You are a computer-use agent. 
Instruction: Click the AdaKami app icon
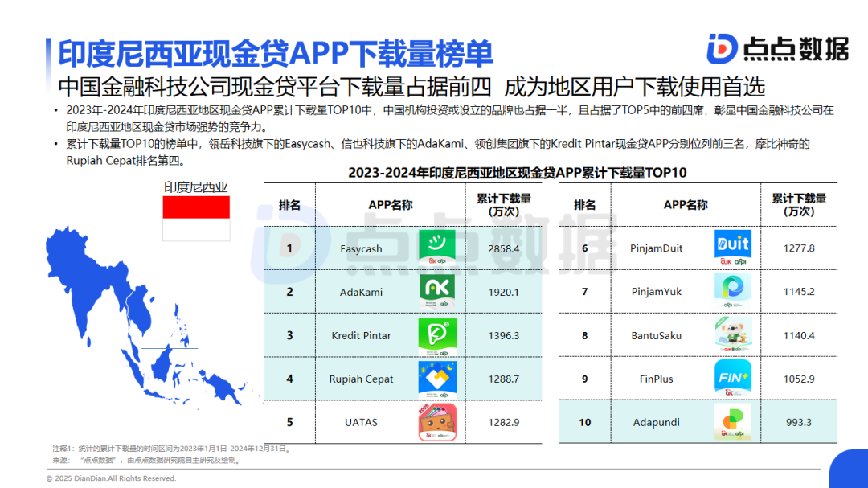point(437,291)
